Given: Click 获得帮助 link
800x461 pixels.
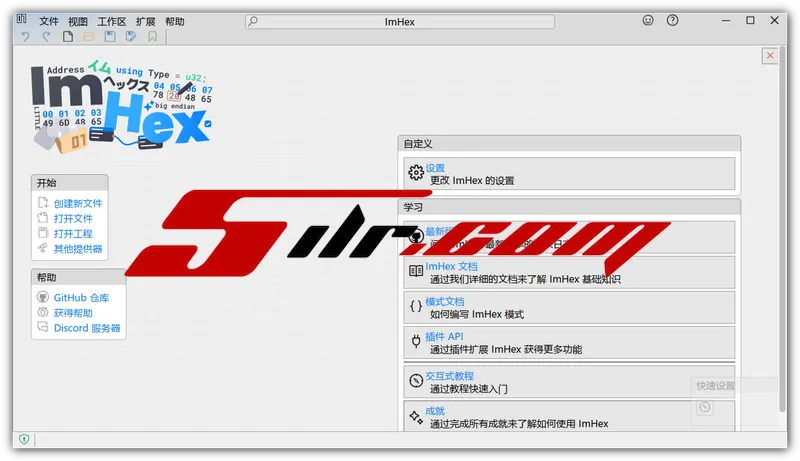Looking at the screenshot, I should (73, 313).
